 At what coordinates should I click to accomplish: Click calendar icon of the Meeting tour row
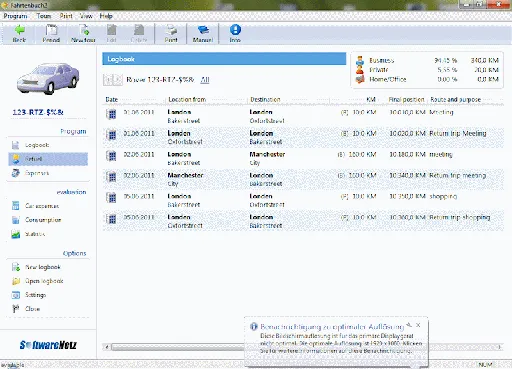(x=112, y=114)
